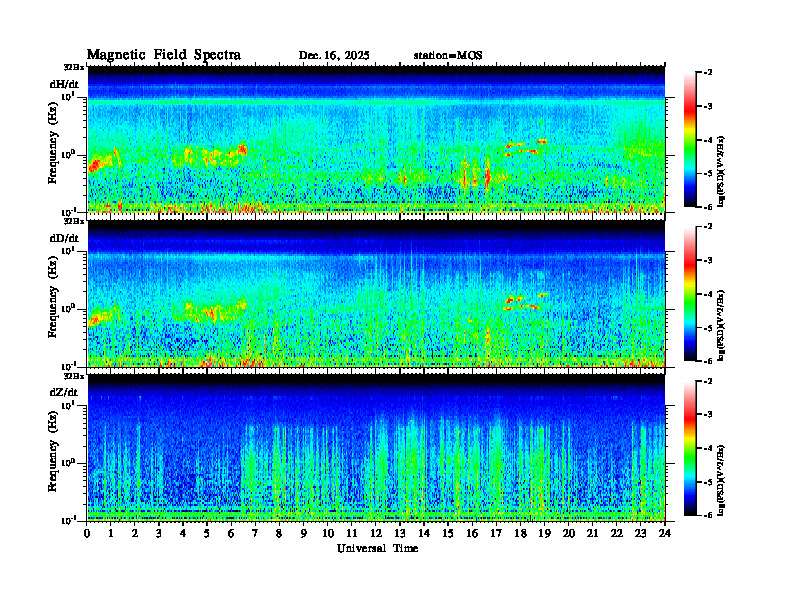This screenshot has width=792, height=612.
Task: Click hour 21 on the time axis
Action: click(x=592, y=533)
